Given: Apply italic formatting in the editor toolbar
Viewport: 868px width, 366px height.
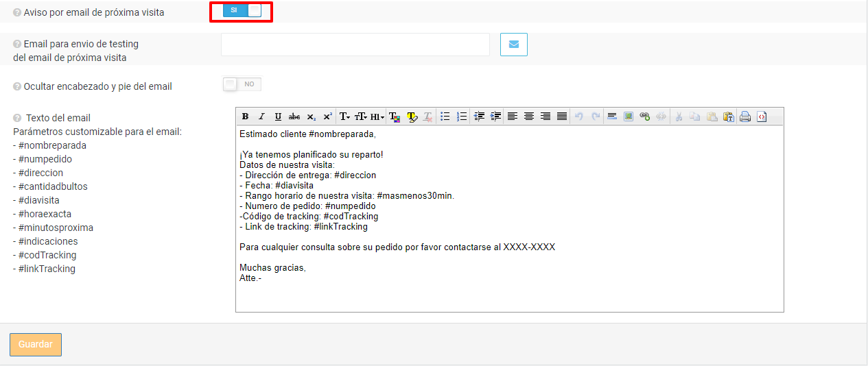Looking at the screenshot, I should (x=261, y=117).
